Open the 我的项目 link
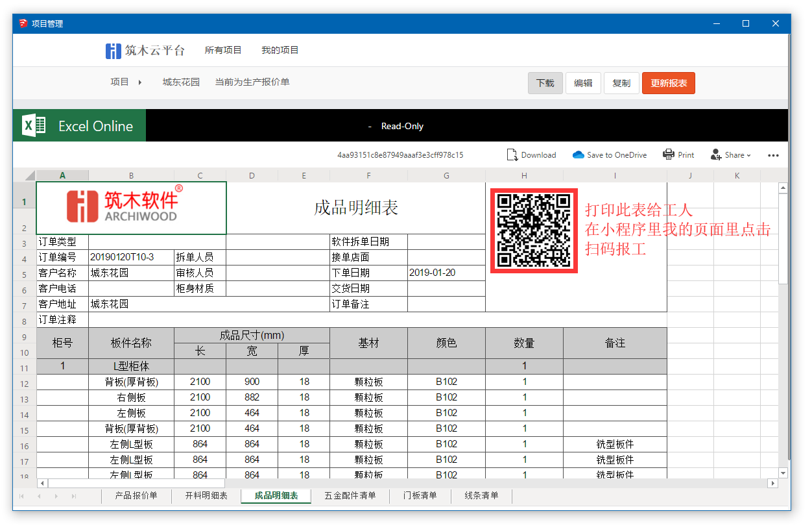This screenshot has width=812, height=531. tap(280, 51)
